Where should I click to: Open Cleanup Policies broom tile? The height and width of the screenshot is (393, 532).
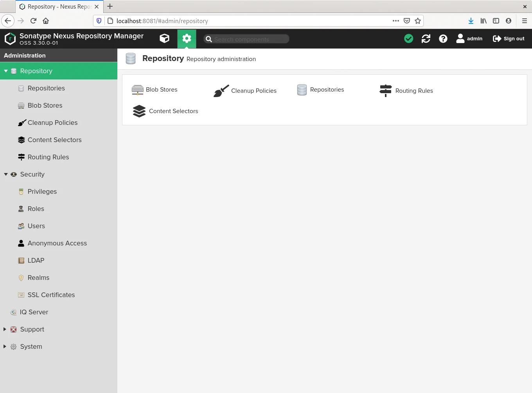245,91
